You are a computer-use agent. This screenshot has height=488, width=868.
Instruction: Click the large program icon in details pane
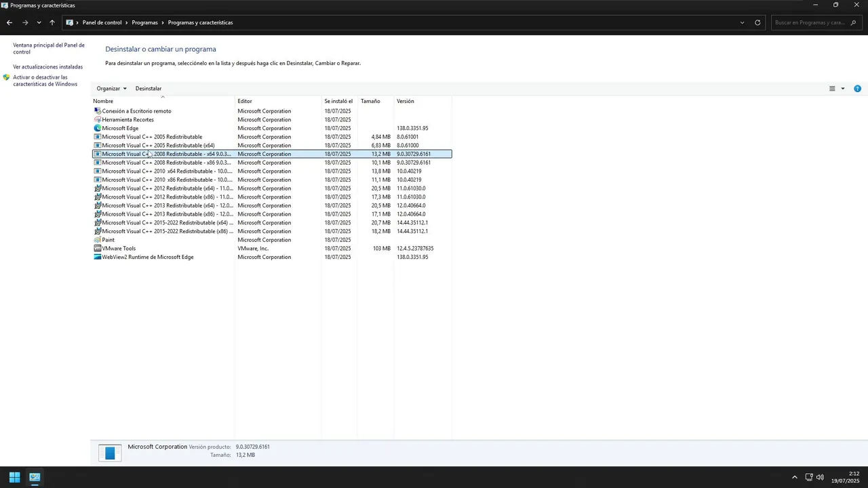(x=110, y=452)
